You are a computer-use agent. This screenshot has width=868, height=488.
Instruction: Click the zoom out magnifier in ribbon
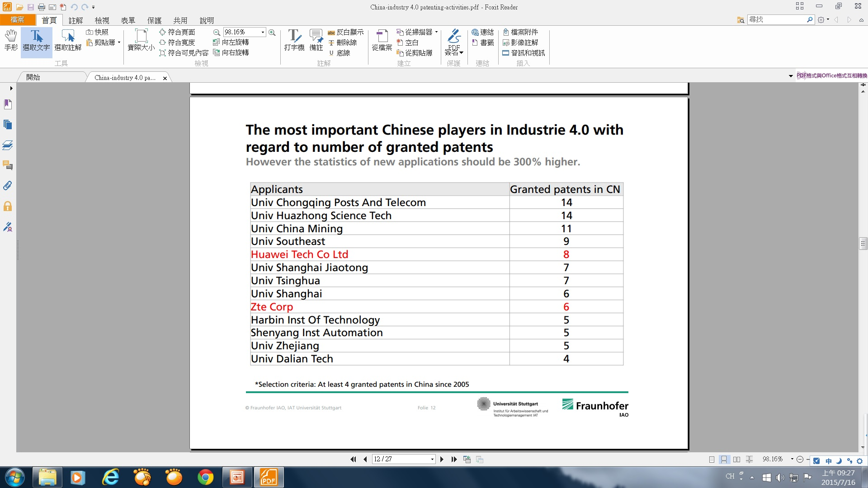[x=217, y=32]
